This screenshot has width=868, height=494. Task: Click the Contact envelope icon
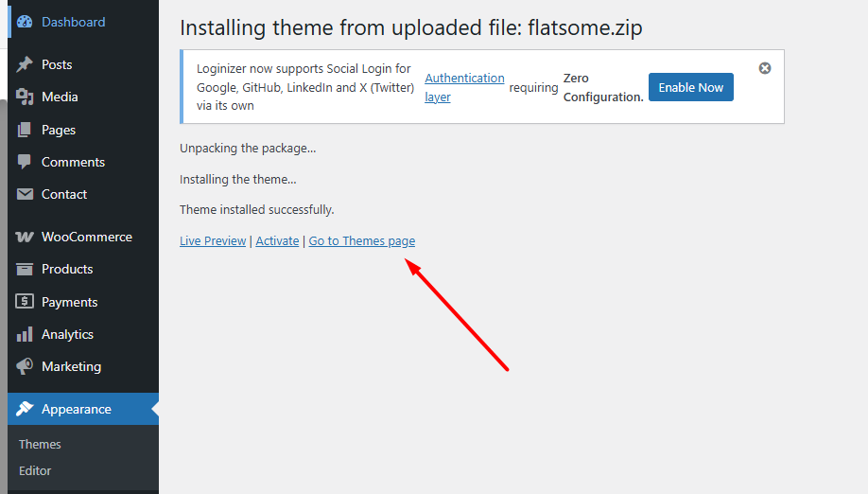pyautogui.click(x=25, y=194)
